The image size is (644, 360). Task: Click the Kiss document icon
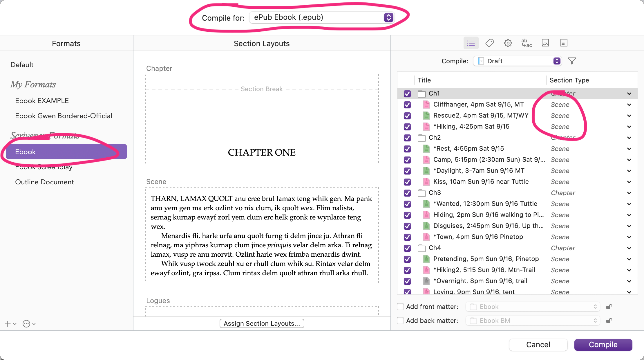click(426, 182)
